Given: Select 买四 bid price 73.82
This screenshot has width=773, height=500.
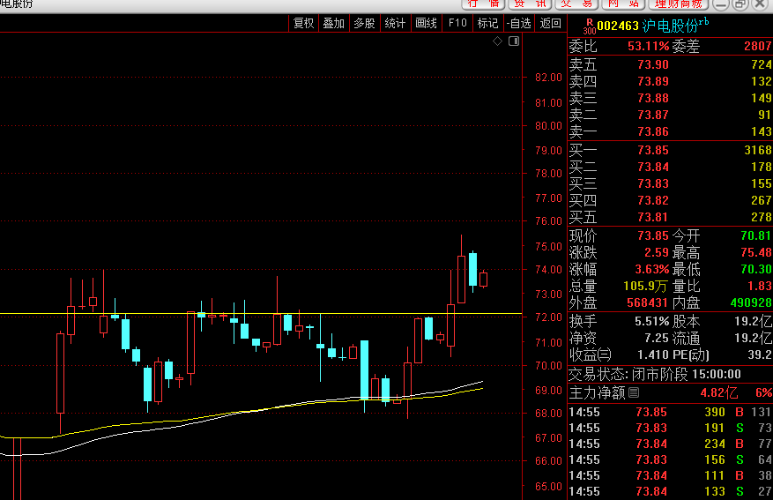Looking at the screenshot, I should (x=653, y=200).
